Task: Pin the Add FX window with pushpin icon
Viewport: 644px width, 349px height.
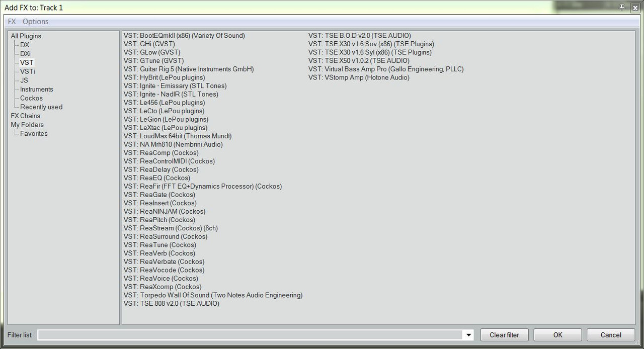Action: pyautogui.click(x=622, y=8)
